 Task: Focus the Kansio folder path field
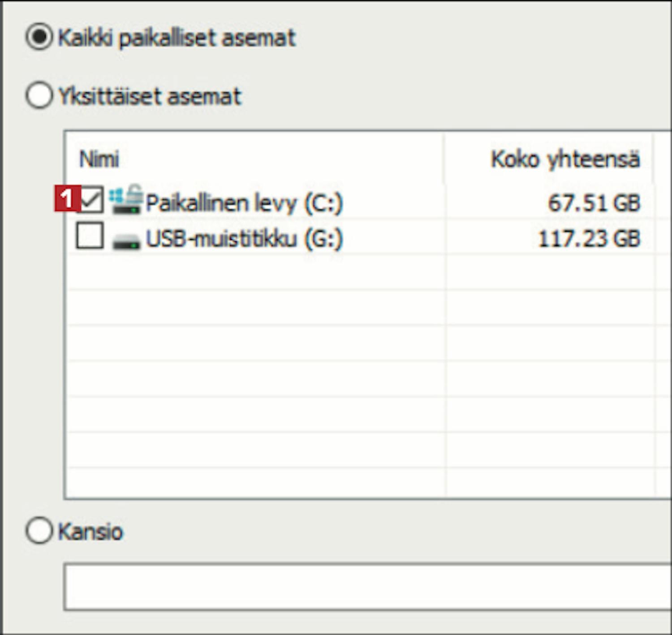[367, 587]
